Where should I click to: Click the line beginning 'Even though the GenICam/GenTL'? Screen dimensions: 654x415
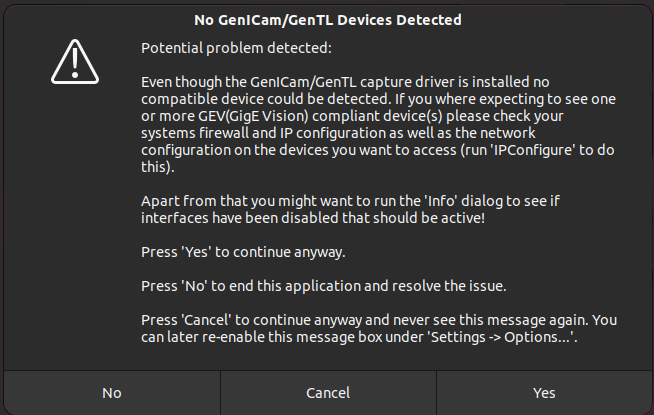point(345,82)
